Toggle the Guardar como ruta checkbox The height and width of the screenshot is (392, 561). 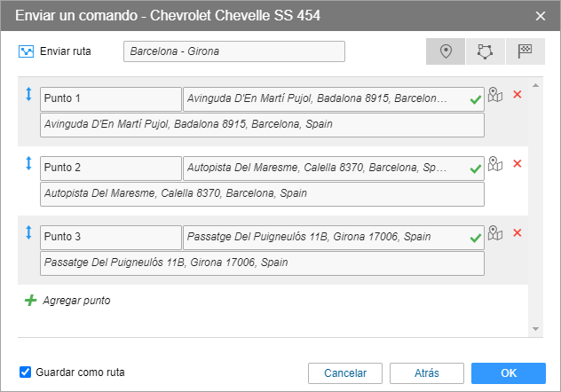26,372
